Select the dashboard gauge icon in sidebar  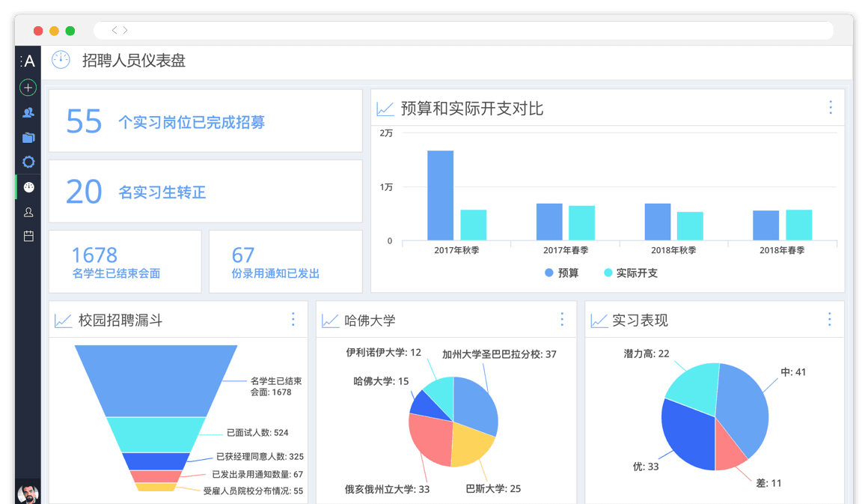28,187
